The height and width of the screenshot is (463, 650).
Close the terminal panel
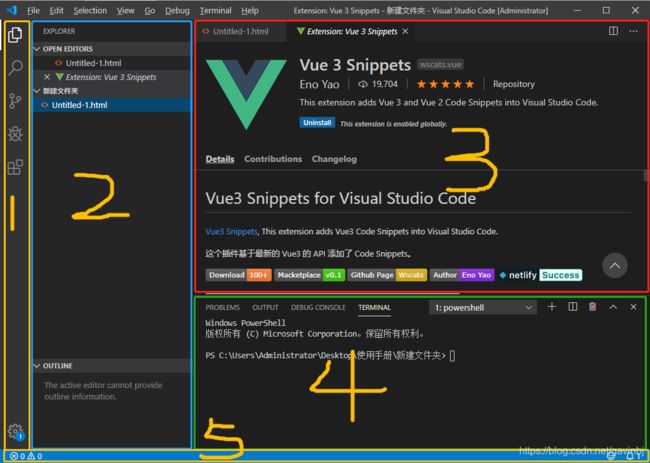[633, 307]
